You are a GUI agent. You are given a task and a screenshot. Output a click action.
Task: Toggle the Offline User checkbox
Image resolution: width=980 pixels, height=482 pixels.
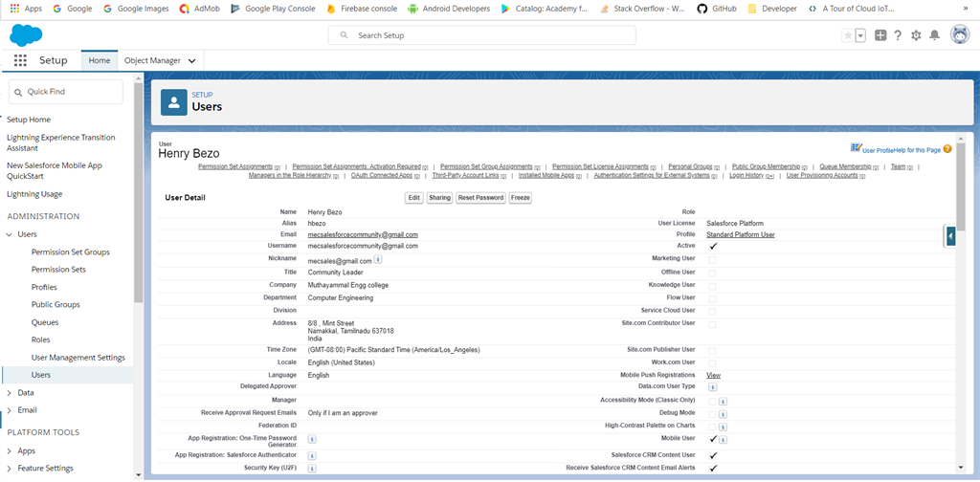click(x=712, y=274)
